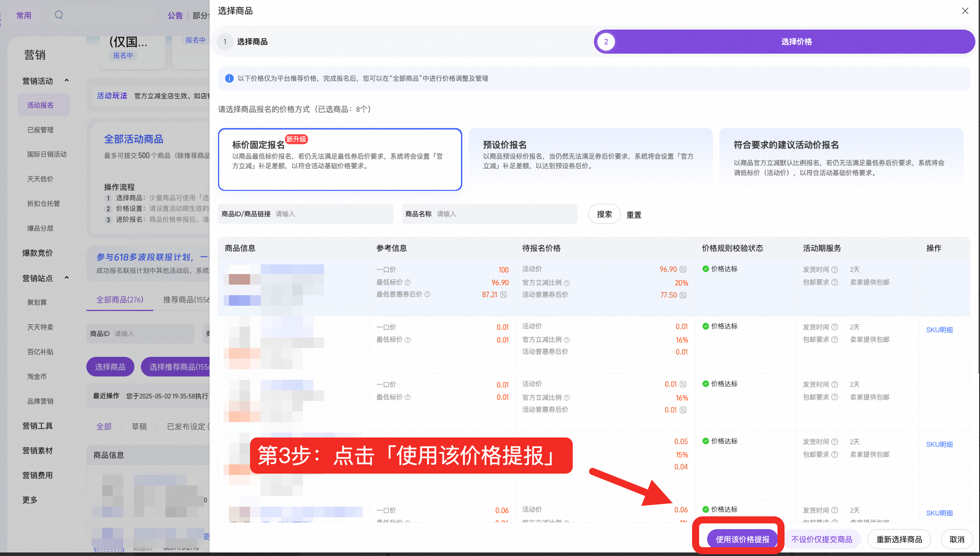
Task: Open 天天低价 in the sidebar
Action: [x=41, y=179]
